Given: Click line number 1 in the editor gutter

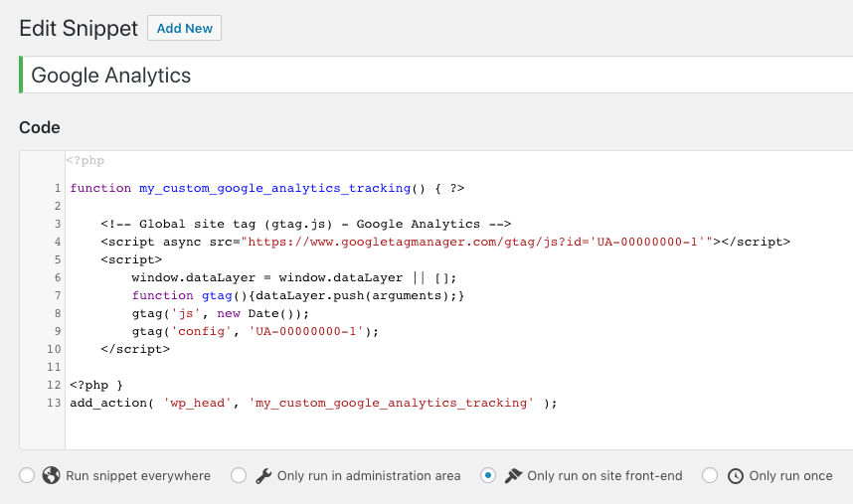Looking at the screenshot, I should tap(59, 188).
